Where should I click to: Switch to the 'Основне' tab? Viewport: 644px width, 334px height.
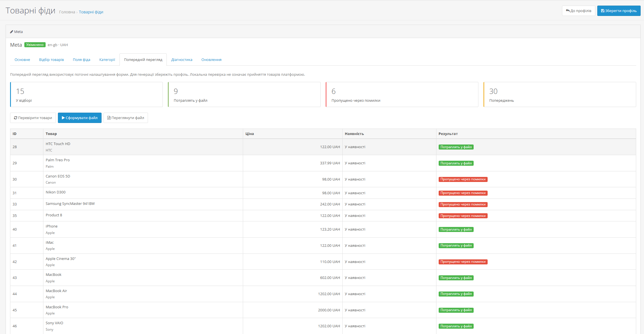click(x=22, y=60)
